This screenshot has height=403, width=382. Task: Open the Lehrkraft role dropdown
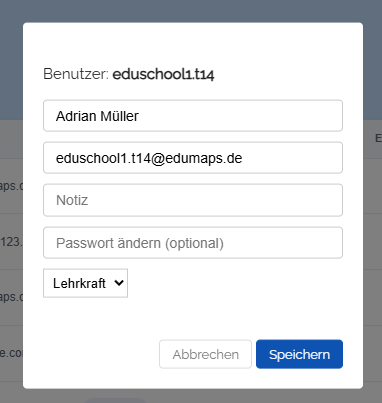(x=85, y=283)
